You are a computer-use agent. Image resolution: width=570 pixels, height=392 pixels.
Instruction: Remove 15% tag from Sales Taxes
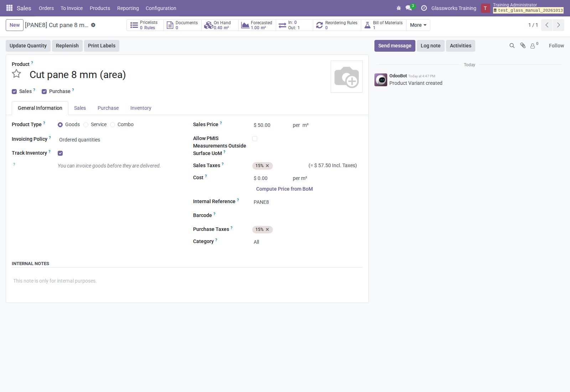pyautogui.click(x=267, y=166)
